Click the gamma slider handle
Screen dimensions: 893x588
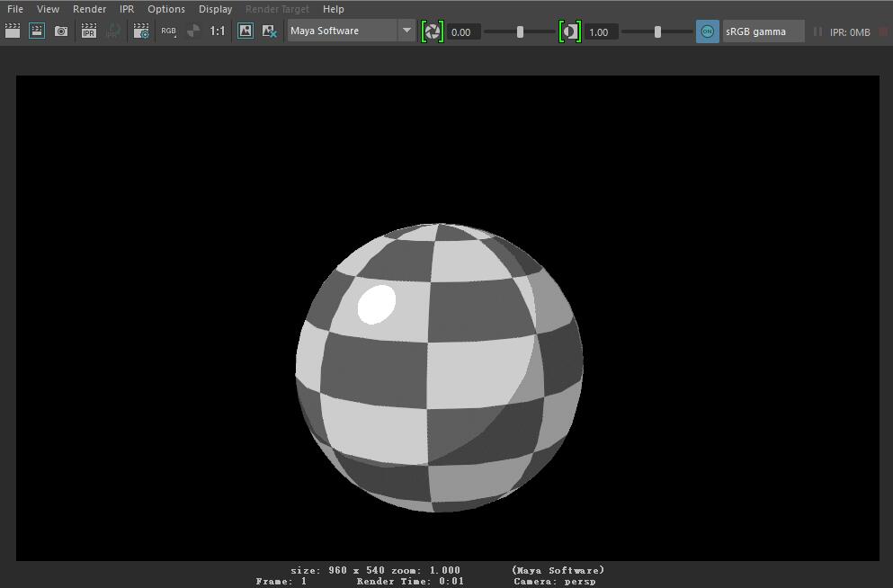pos(657,31)
